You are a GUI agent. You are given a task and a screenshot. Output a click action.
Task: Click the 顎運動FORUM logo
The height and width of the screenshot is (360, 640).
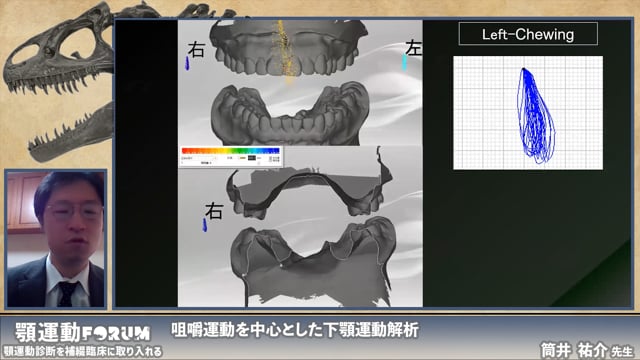[82, 333]
